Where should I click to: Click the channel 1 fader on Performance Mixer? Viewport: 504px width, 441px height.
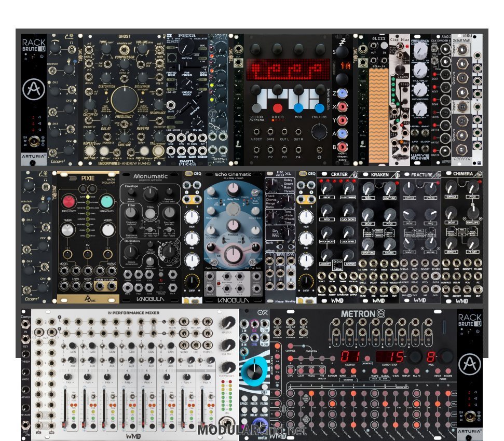pyautogui.click(x=65, y=408)
